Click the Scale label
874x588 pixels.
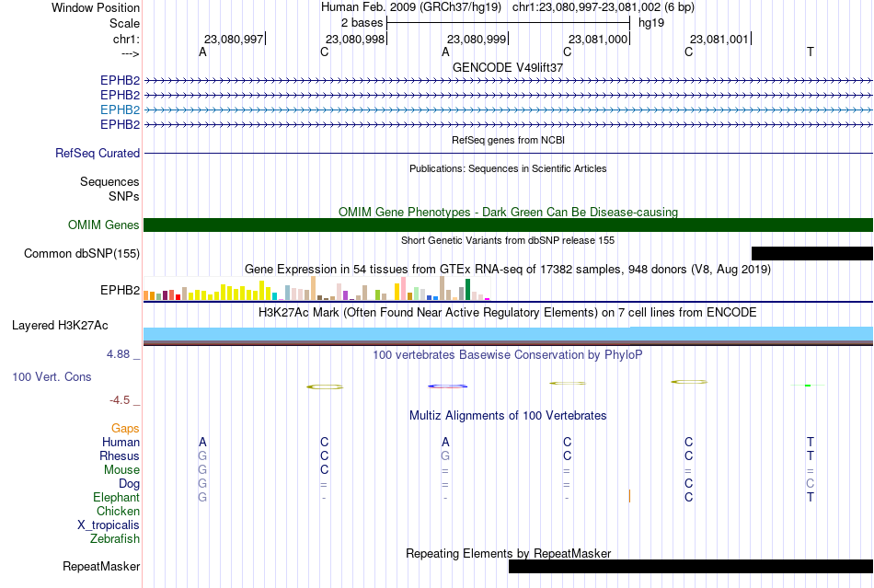pos(125,23)
